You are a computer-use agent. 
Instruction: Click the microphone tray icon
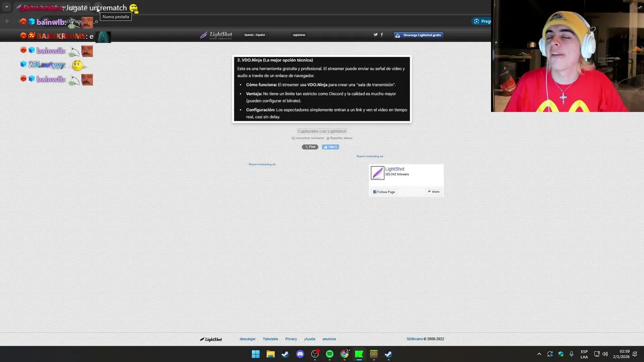click(x=572, y=354)
